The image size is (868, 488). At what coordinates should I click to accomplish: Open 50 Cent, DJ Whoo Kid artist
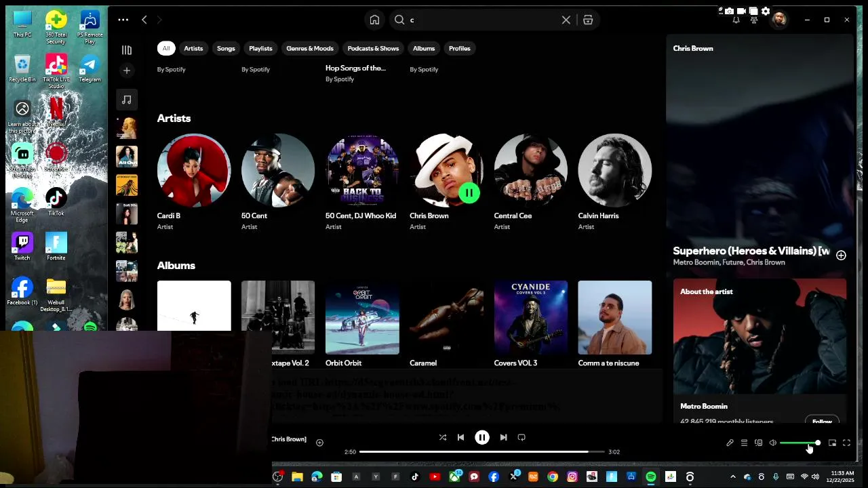362,170
